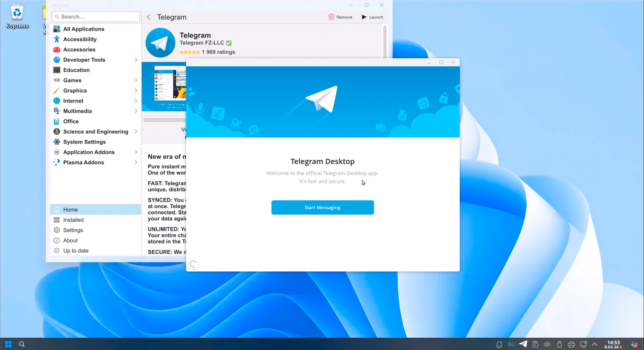Click the Application Addons icon

57,152
